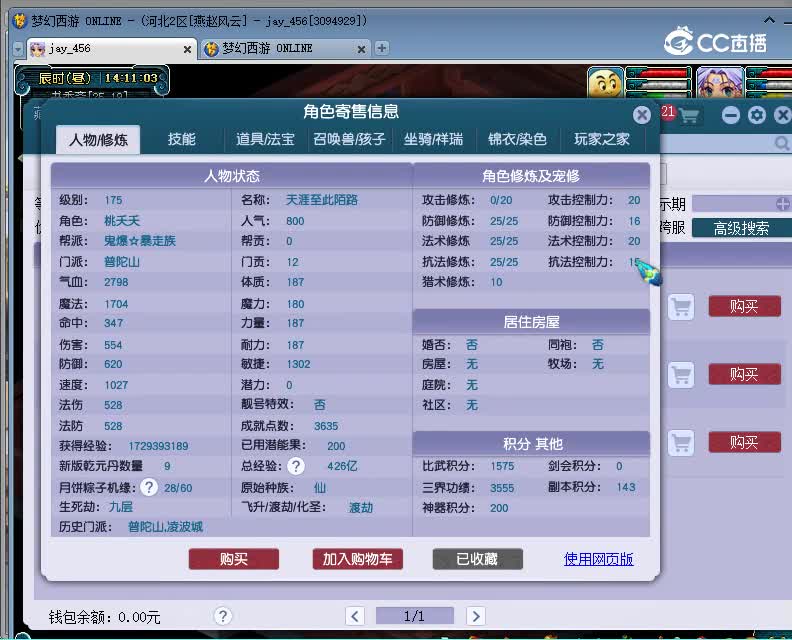Image resolution: width=792 pixels, height=640 pixels.
Task: Click yellow smiley character avatar
Action: tap(605, 83)
